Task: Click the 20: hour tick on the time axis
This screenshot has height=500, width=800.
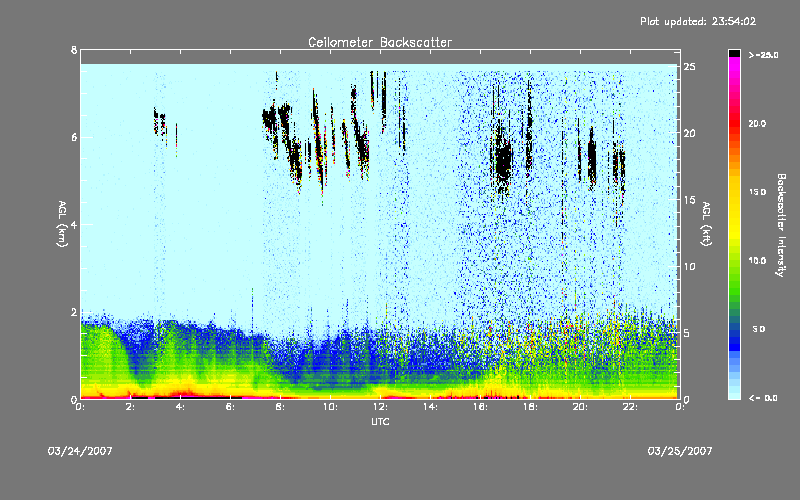Action: point(580,407)
